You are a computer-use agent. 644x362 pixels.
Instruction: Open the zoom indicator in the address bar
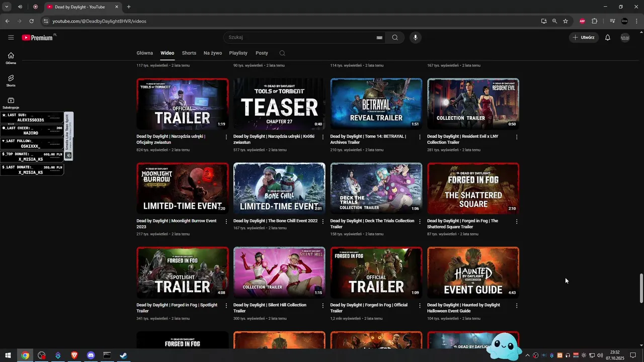pos(554,21)
